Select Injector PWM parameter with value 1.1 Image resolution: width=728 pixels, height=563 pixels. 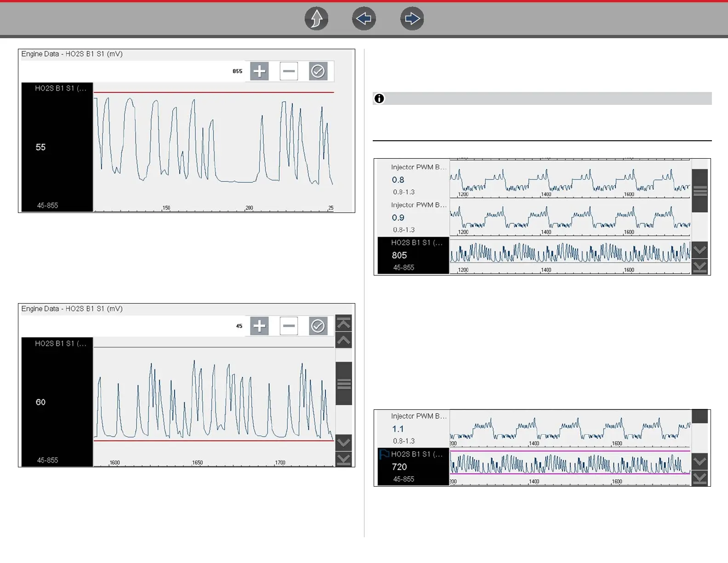413,429
